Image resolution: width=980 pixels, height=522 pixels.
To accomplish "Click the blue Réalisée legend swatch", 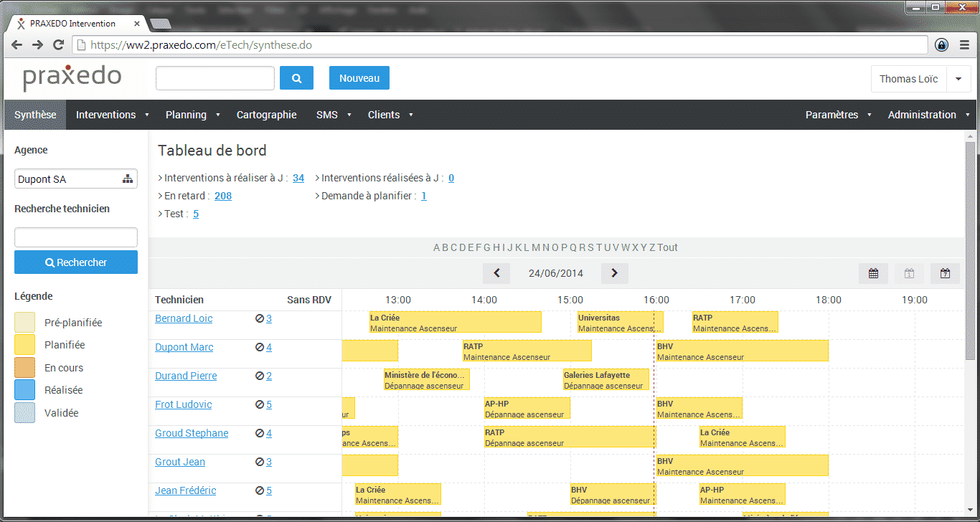I will tap(24, 389).
